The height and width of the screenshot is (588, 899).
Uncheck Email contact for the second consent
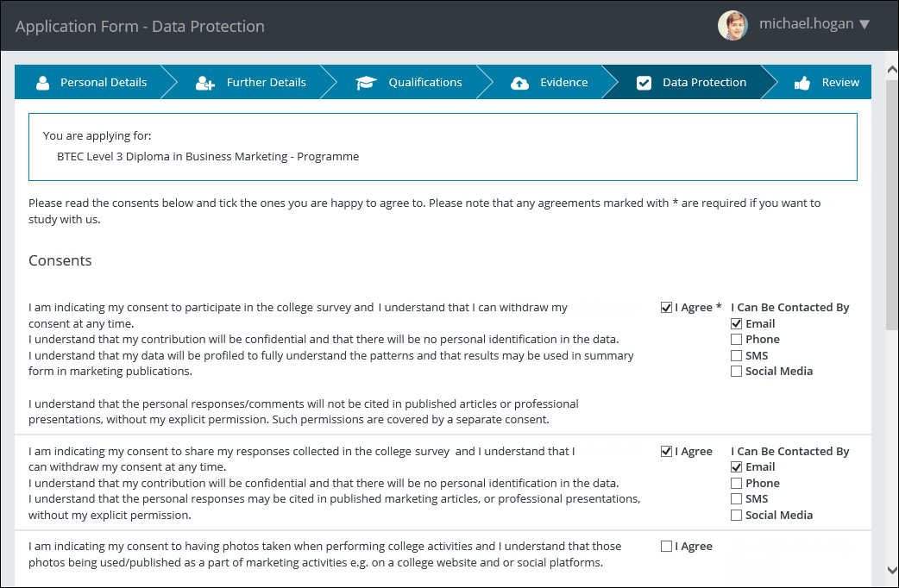pyautogui.click(x=736, y=467)
